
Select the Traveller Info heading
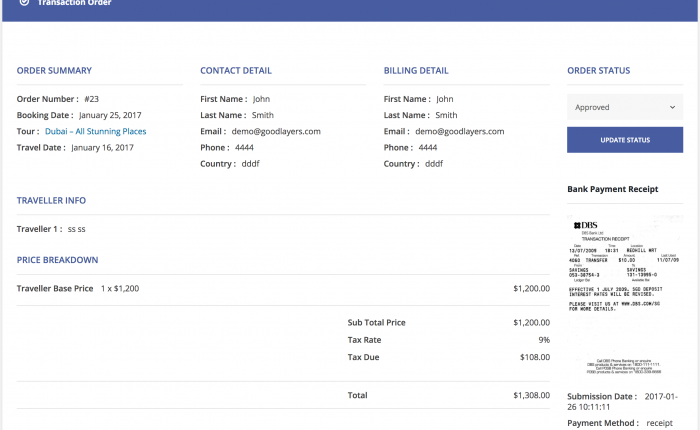51,200
